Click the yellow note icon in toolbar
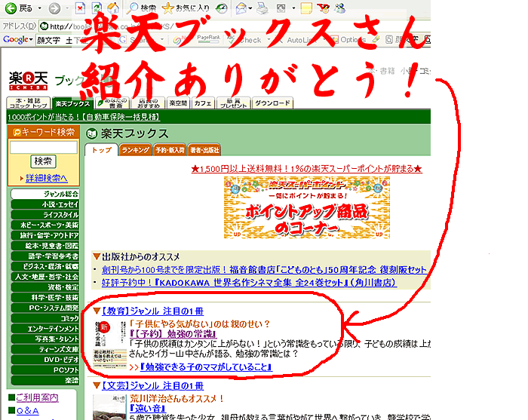This screenshot has width=528, height=420. click(x=306, y=8)
